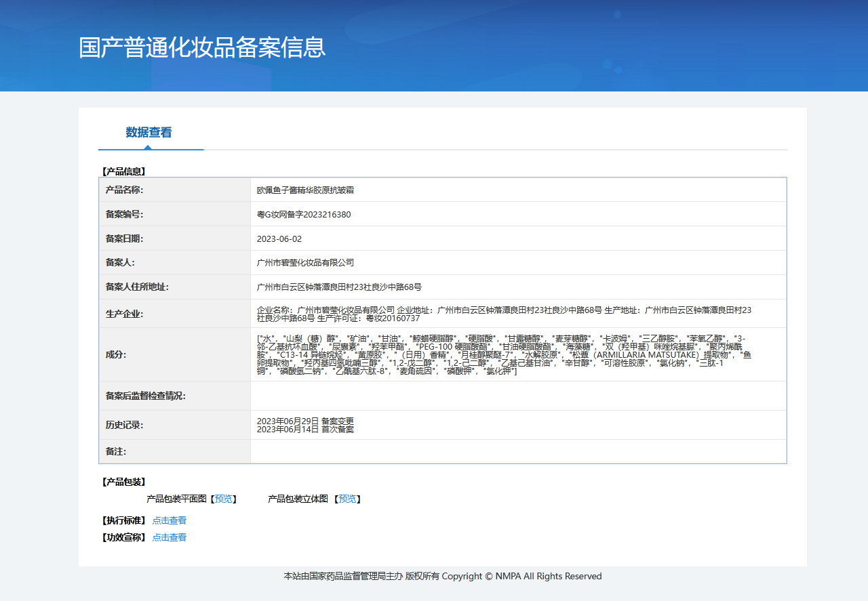
Task: Click the empty 备案后监督检查情况 value cell
Action: (x=518, y=396)
